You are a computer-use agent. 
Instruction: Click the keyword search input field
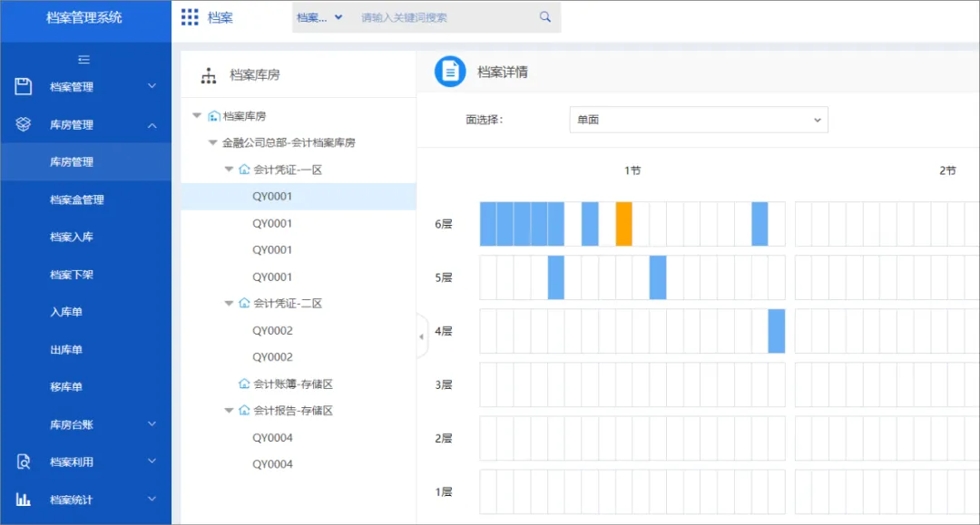(445, 17)
